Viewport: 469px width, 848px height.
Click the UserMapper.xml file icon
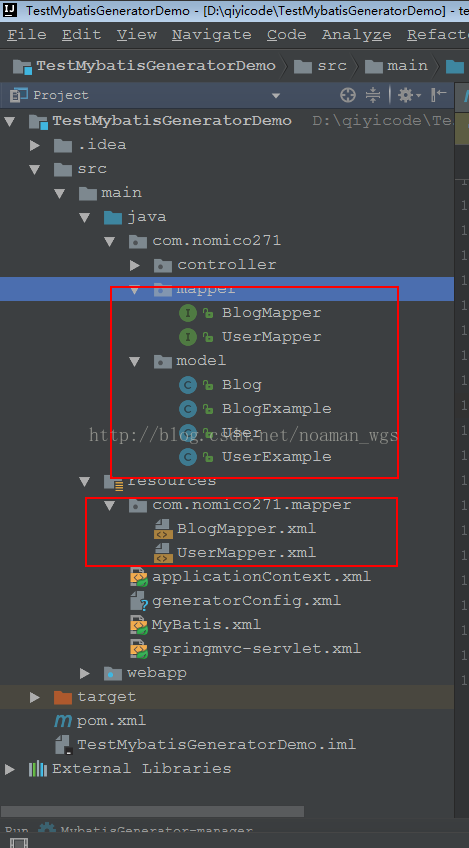(162, 553)
